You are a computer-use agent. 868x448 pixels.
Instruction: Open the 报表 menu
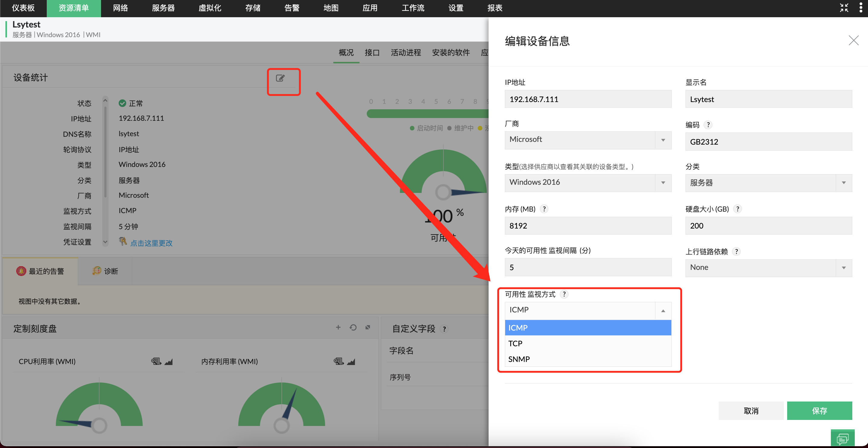pyautogui.click(x=495, y=8)
